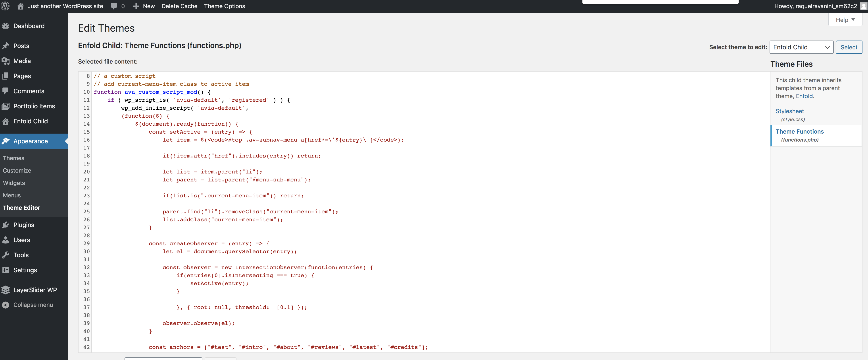868x360 pixels.
Task: Open the Stylesheet style.css file link
Action: click(789, 111)
